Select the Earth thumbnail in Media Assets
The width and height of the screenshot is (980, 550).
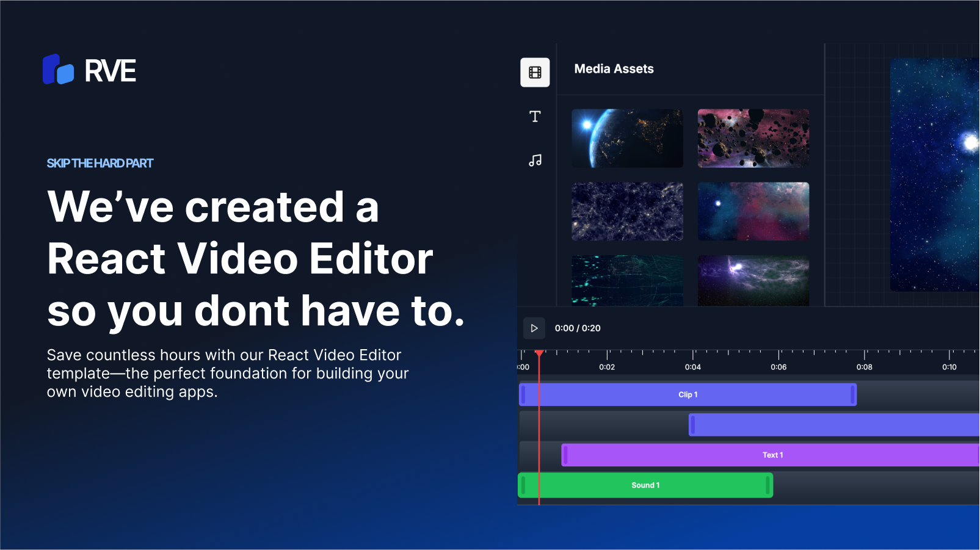click(x=626, y=138)
